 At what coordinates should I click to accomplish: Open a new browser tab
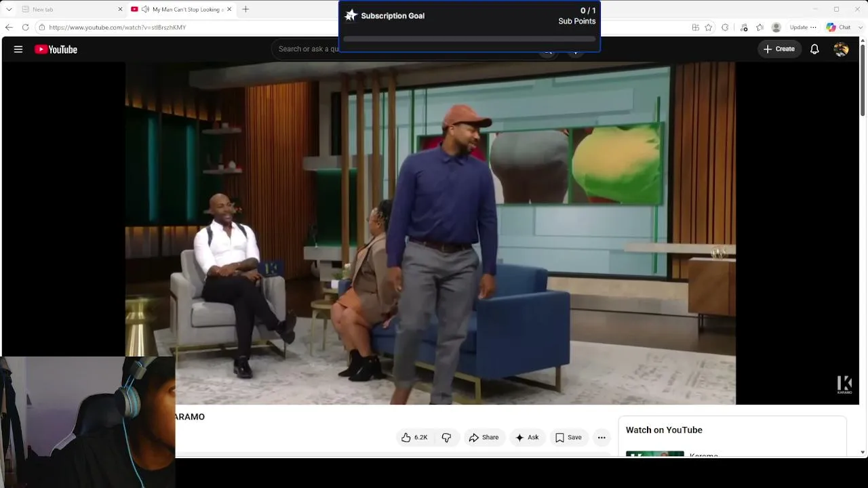click(245, 9)
